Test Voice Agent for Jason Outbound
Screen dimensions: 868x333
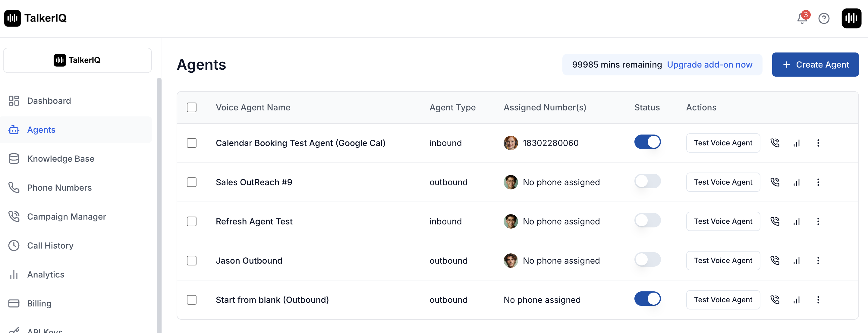click(723, 261)
